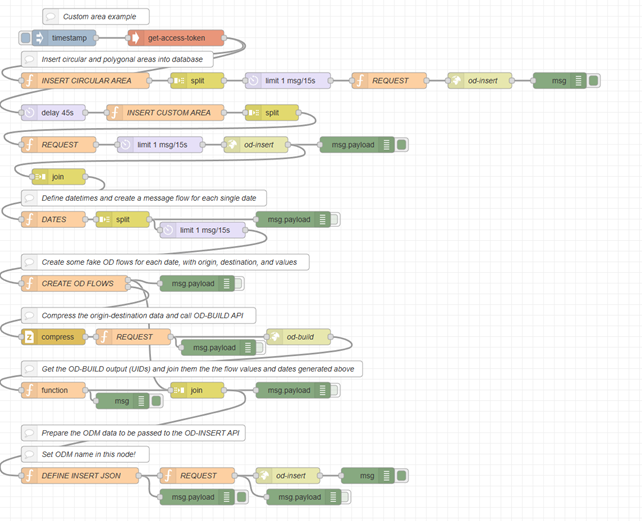
Task: Select the INSERT CUSTOM AREA function node
Action: tap(163, 113)
